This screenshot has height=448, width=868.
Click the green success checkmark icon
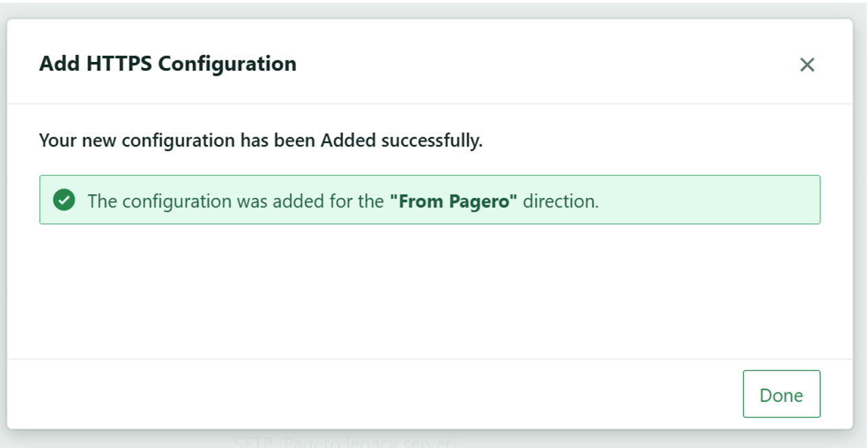[64, 200]
